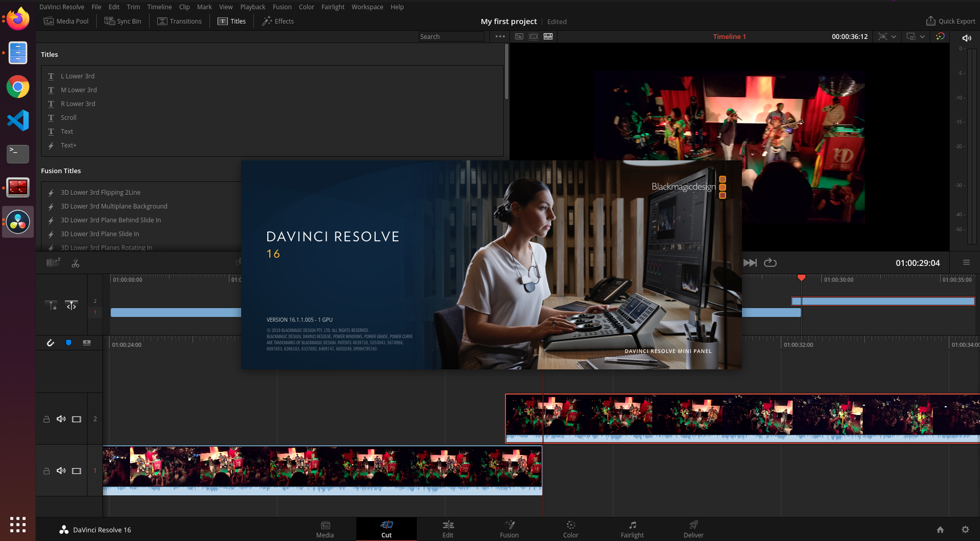Open the timeline options hamburger menu
980x541 pixels.
click(966, 262)
